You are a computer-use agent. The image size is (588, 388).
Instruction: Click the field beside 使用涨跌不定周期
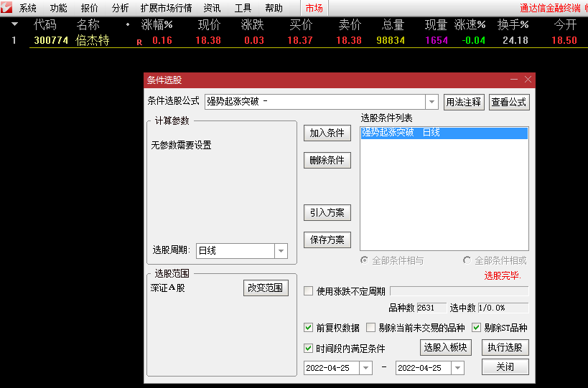459,291
